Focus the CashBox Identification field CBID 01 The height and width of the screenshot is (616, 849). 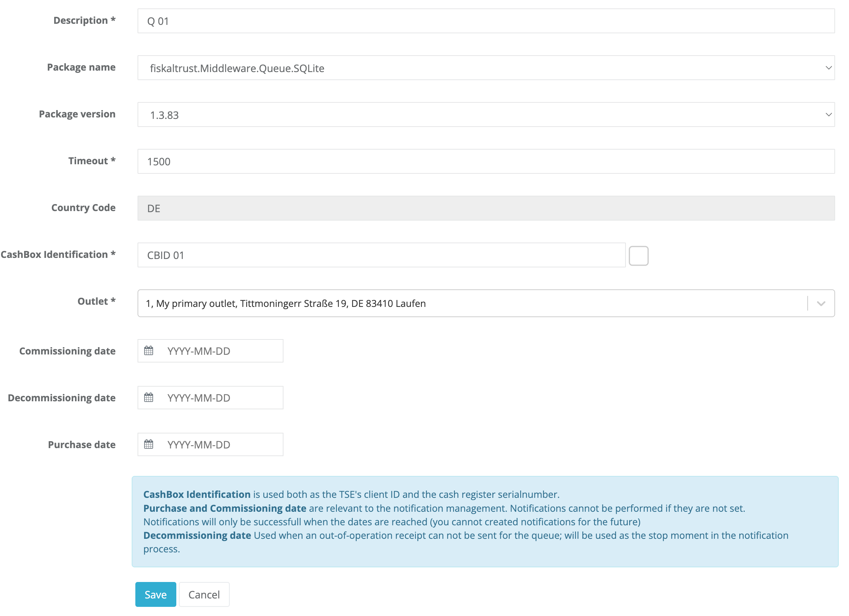[x=382, y=255]
